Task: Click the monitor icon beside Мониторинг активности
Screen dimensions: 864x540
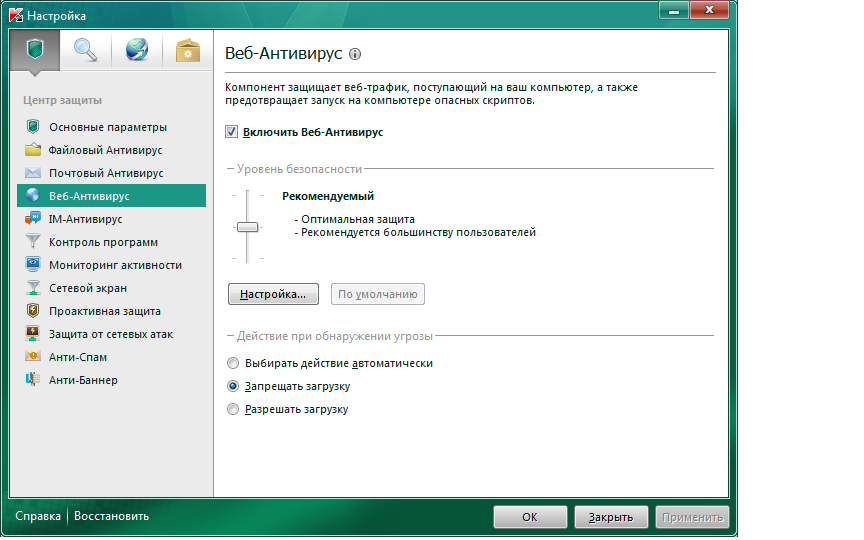Action: pyautogui.click(x=33, y=265)
